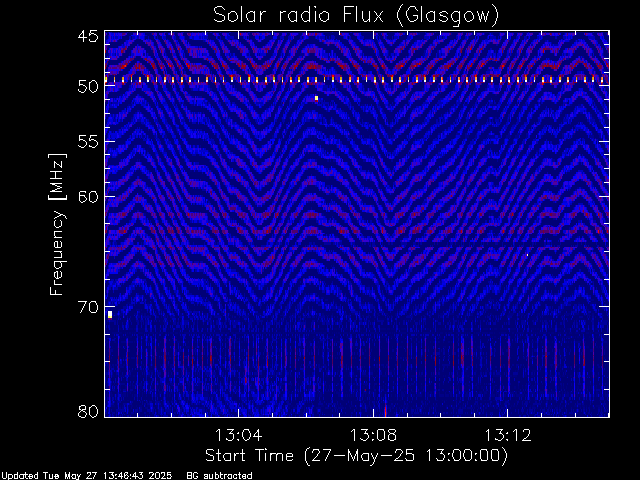
Task: Click the 45 MHz axis tick label
Action: 88,36
